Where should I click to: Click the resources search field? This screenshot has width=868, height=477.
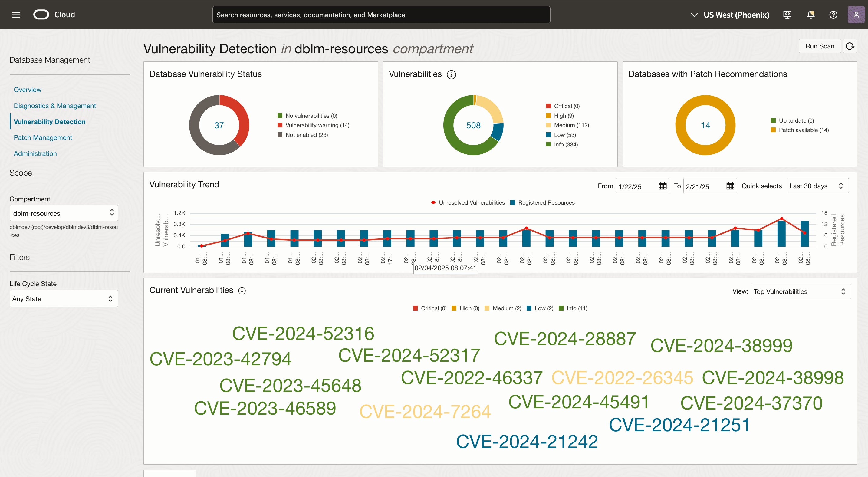click(381, 15)
